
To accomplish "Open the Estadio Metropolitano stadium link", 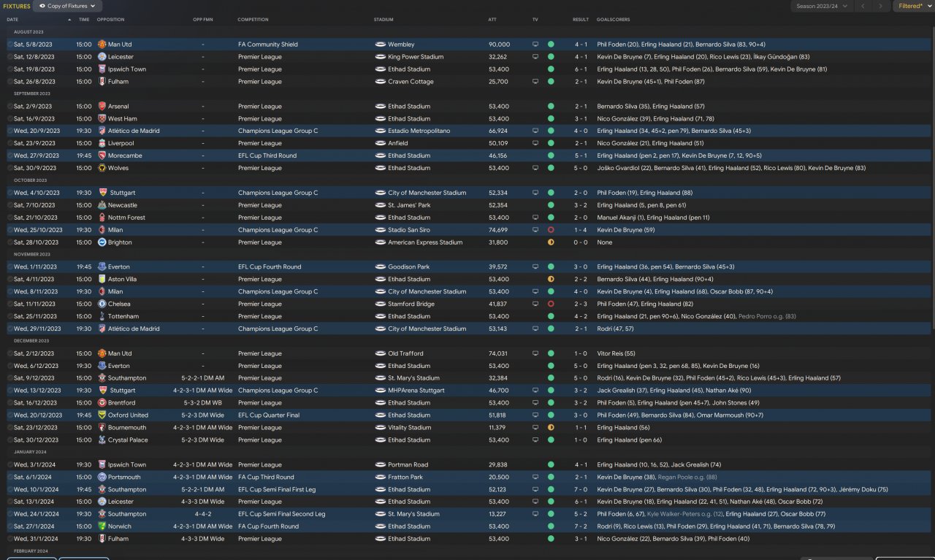I will pos(419,131).
